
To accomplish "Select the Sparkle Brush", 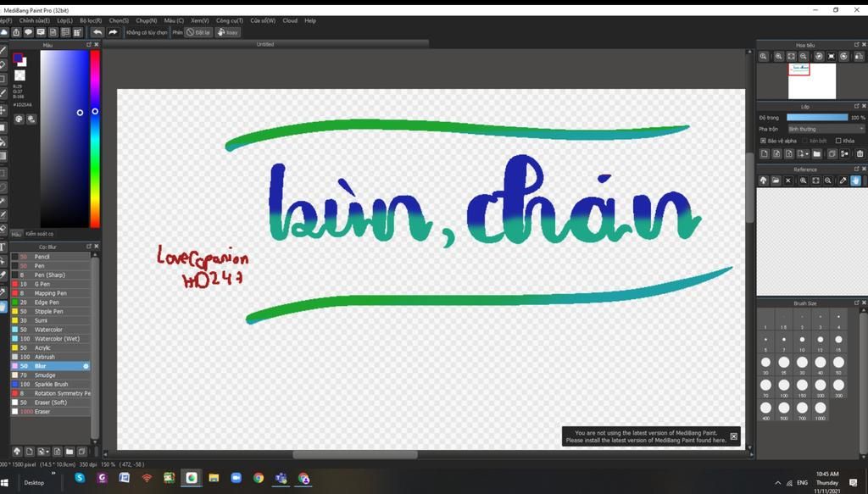I will click(50, 384).
